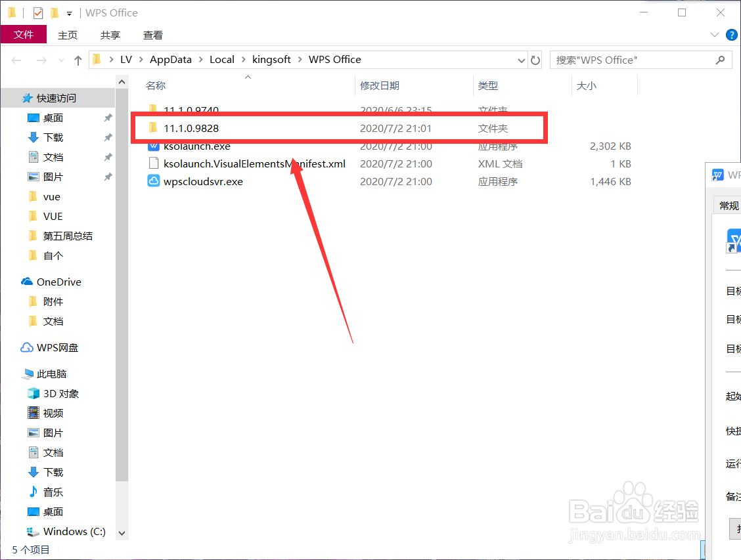The image size is (741, 560).
Task: Open recent locations dropdown
Action: (x=61, y=60)
